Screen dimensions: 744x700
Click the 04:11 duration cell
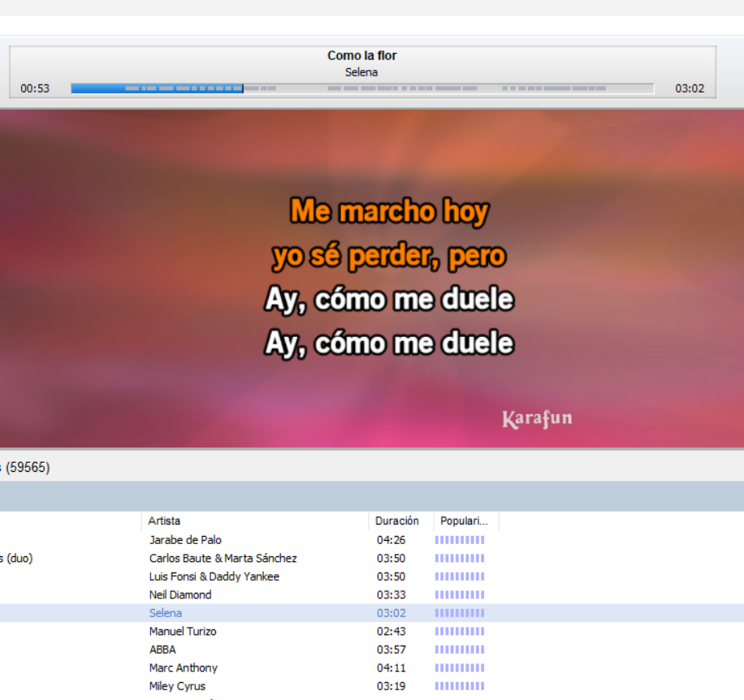[x=391, y=668]
